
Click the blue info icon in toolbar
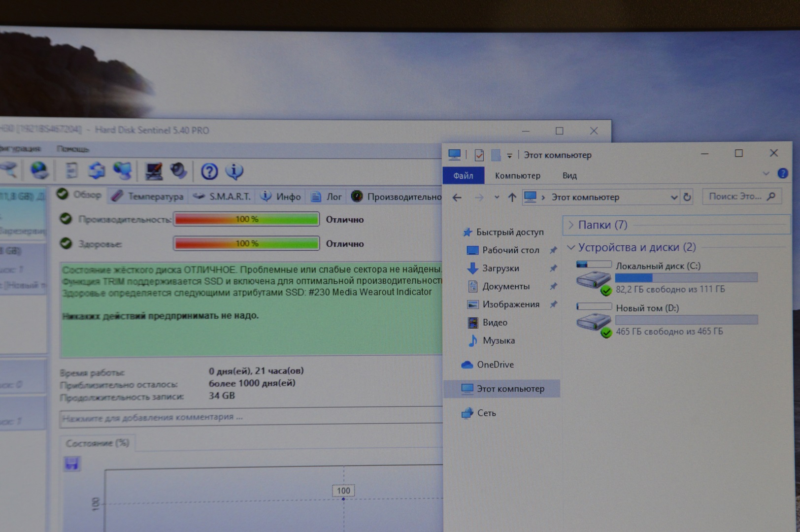234,171
